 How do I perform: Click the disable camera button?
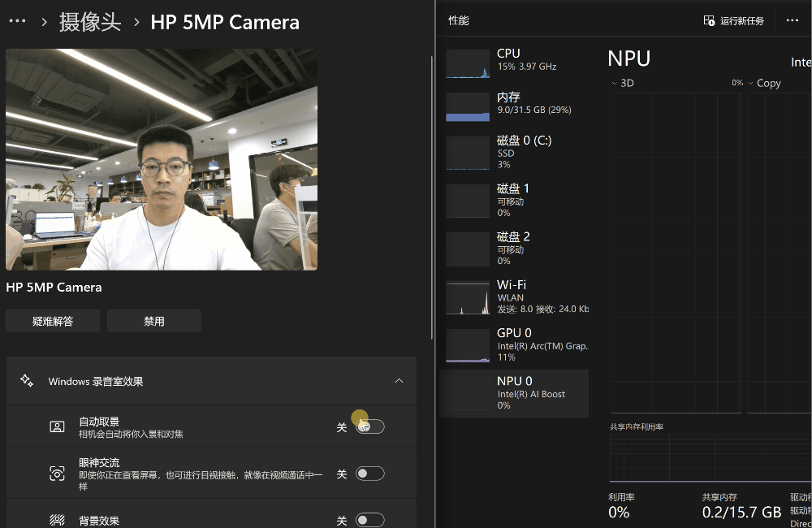point(154,321)
